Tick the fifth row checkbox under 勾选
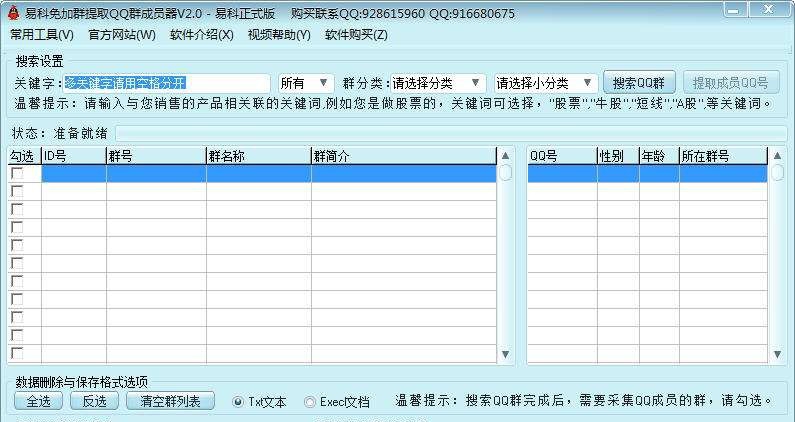 pyautogui.click(x=17, y=245)
